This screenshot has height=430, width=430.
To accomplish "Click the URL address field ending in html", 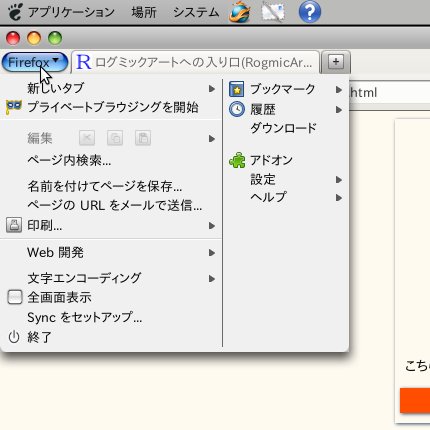I will [389, 92].
